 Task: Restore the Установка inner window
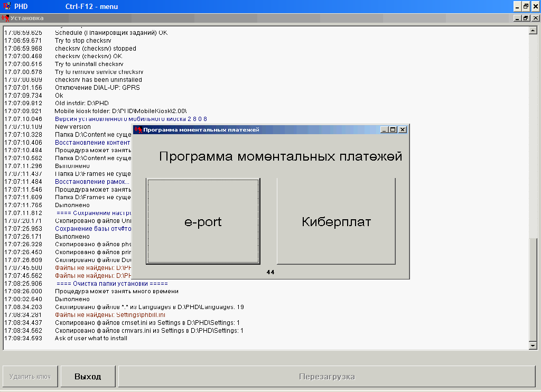526,18
